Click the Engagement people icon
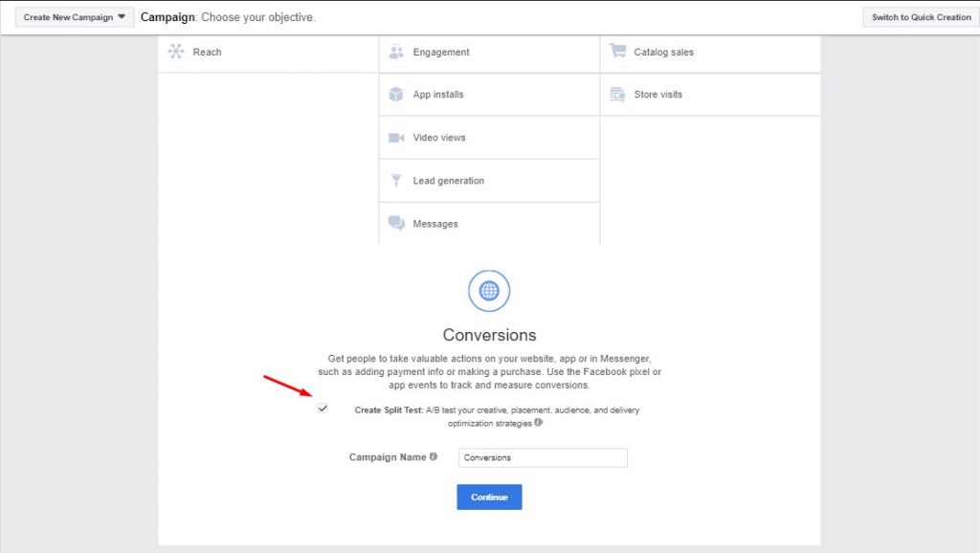 coord(396,52)
